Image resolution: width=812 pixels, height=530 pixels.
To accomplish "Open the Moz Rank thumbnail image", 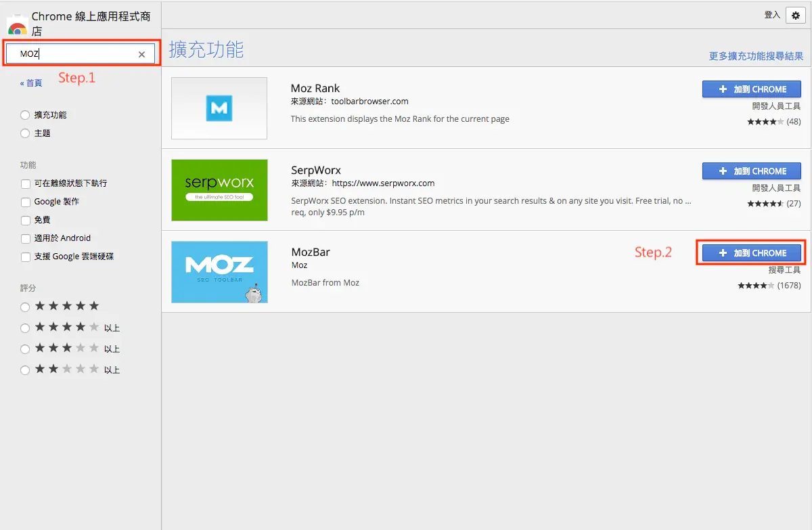I will 219,108.
